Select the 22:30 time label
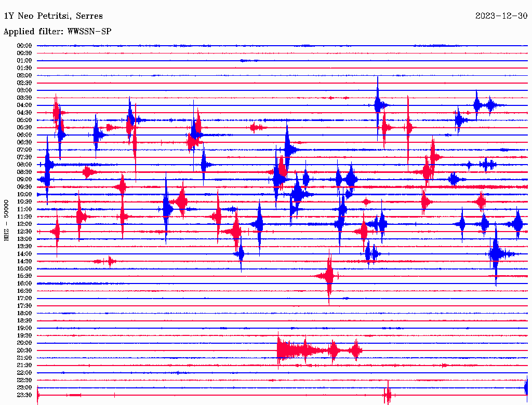 click(24, 380)
